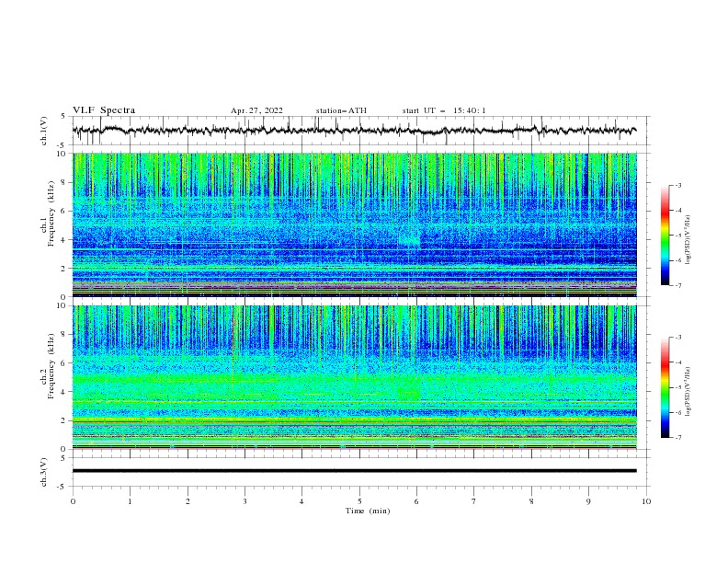Click the ch.2 spectrogram color bar
This screenshot has height=563, width=728.
coord(665,387)
